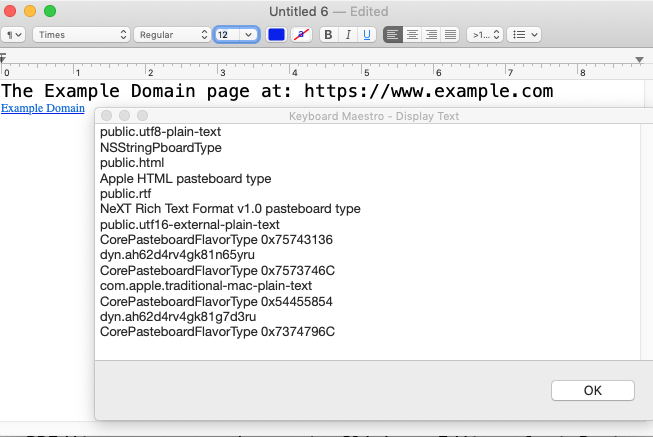Screen dimensions: 653x437
Task: Click the right margin marker on the ruler
Action: coord(639,60)
